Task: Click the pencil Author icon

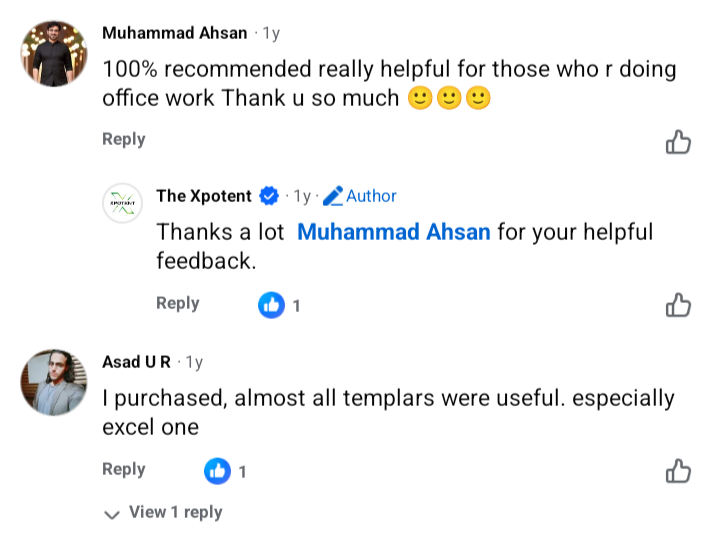Action: click(333, 196)
